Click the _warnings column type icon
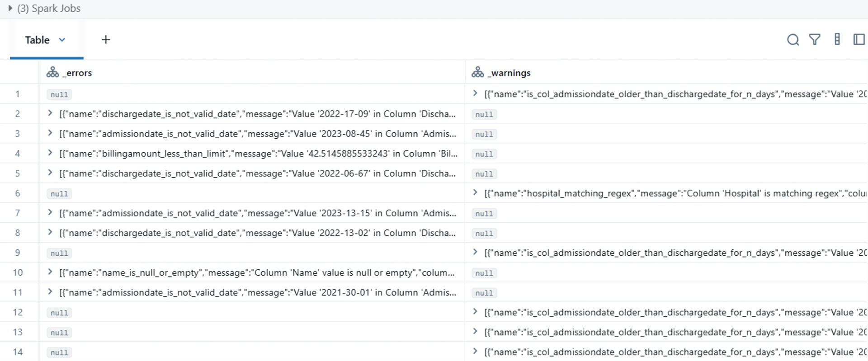868x361 pixels. coord(478,72)
